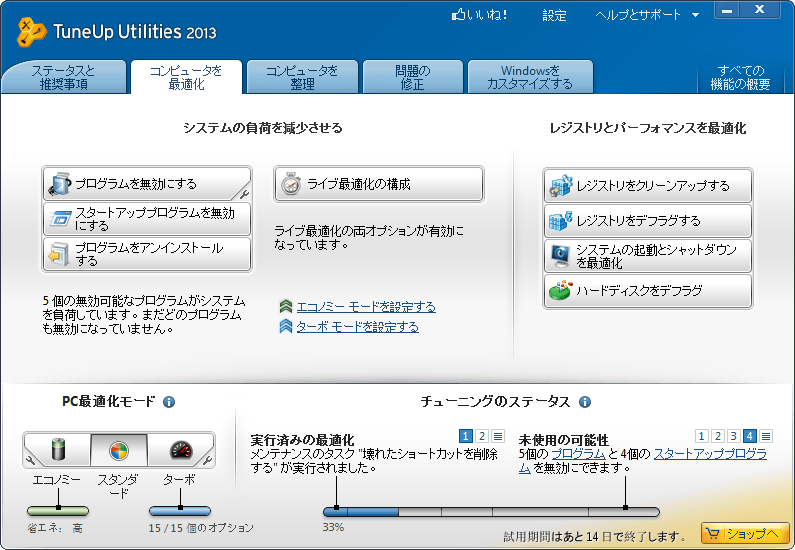The height and width of the screenshot is (550, 795).
Task: Click the shopping cart icon on ショップへ
Action: (x=713, y=534)
